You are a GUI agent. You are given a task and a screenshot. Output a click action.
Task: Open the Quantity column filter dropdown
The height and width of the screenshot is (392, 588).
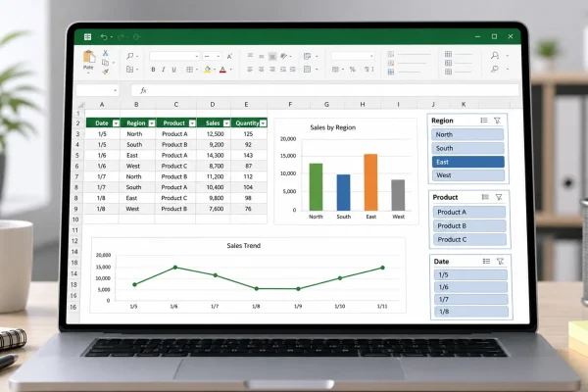tap(264, 123)
